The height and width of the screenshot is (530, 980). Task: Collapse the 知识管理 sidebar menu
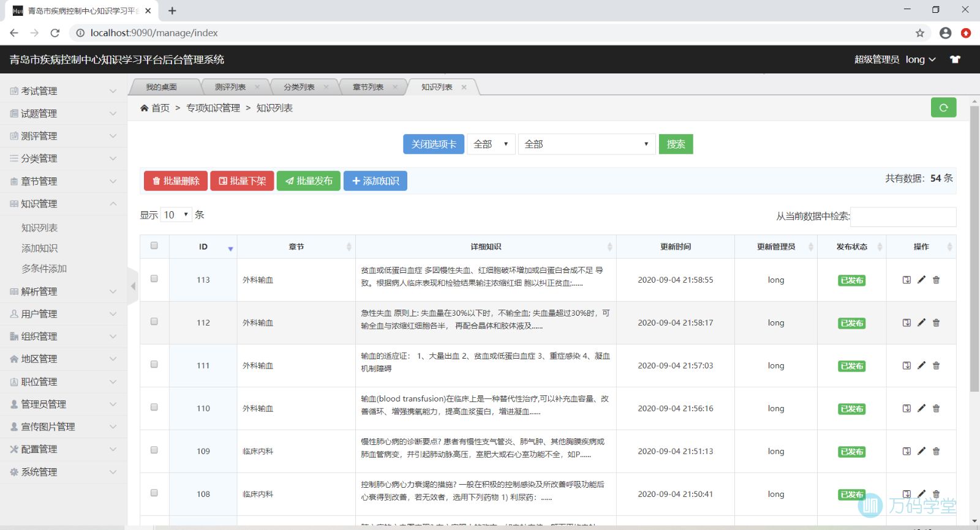click(64, 204)
